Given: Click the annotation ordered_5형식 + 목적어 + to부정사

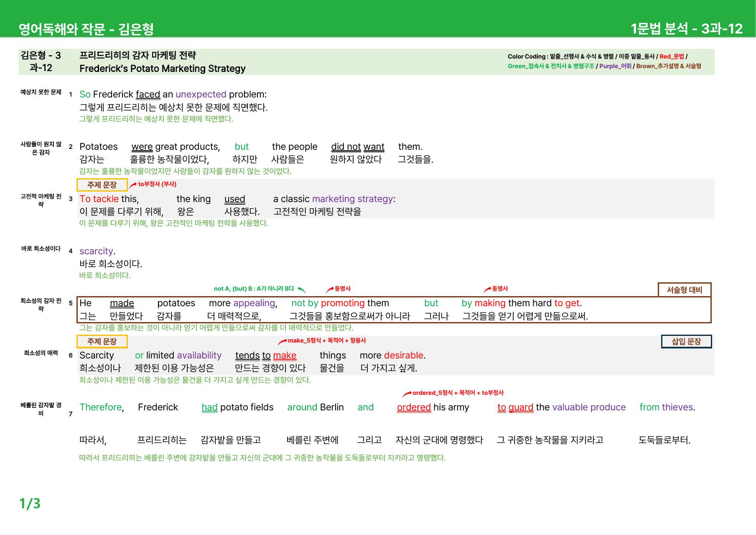Looking at the screenshot, I should click(458, 393).
